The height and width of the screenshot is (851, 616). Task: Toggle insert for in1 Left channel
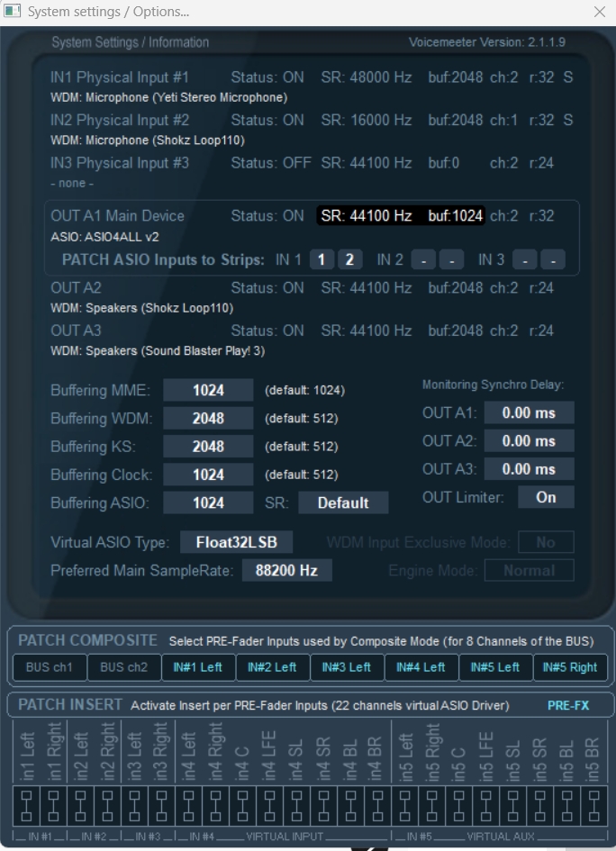(26, 805)
